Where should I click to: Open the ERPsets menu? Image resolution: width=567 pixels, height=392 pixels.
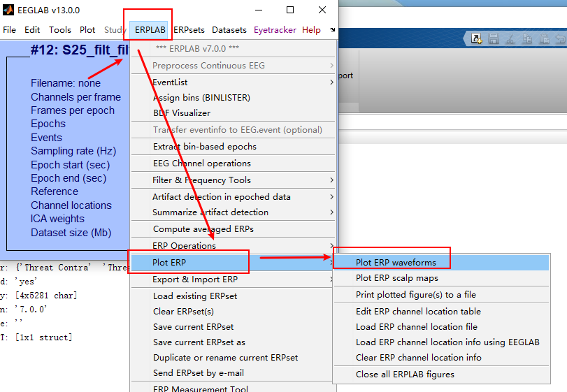coord(189,29)
